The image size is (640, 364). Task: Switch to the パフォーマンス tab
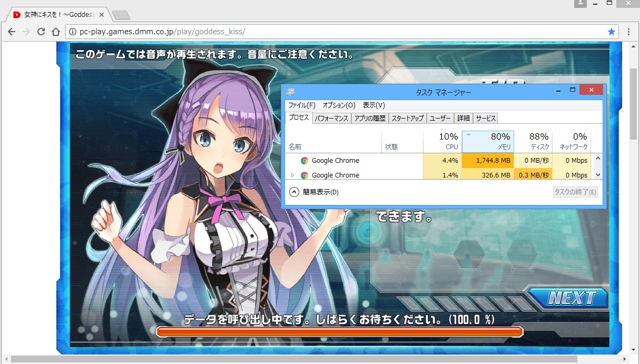click(x=332, y=119)
